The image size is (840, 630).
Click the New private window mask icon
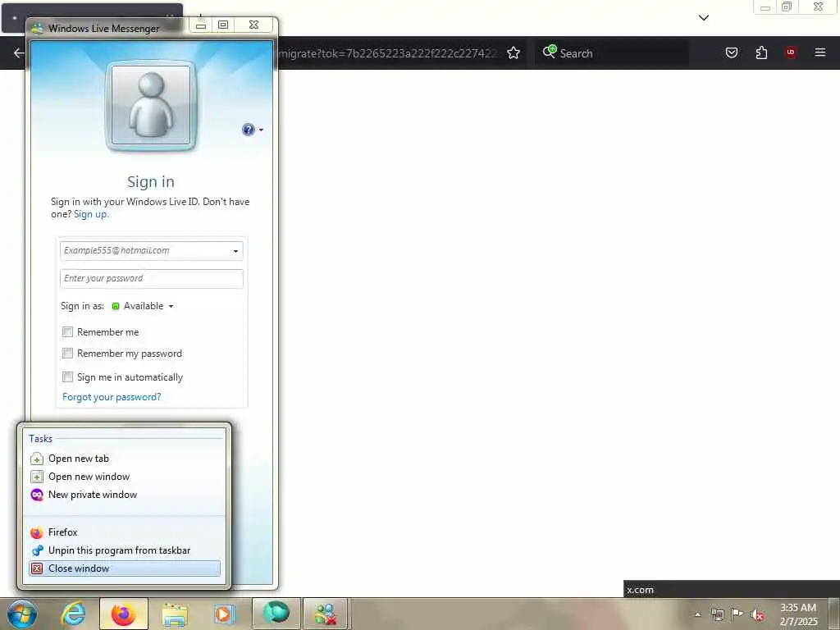tap(37, 495)
